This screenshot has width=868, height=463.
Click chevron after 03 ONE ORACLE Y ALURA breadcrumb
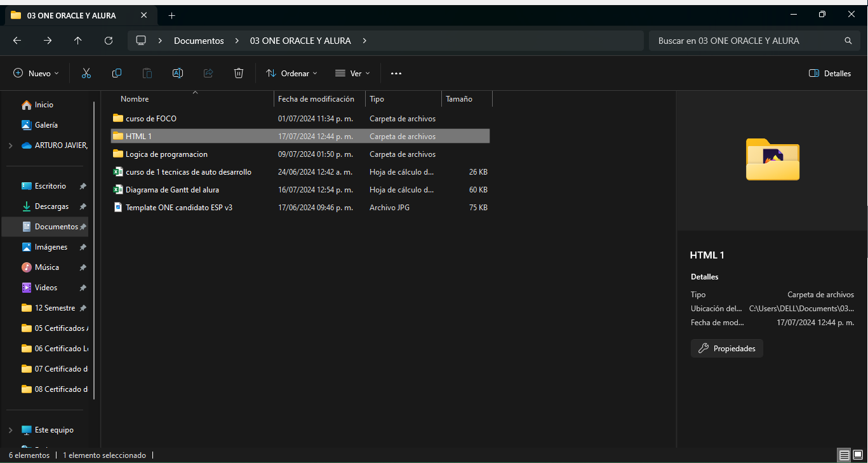(364, 41)
